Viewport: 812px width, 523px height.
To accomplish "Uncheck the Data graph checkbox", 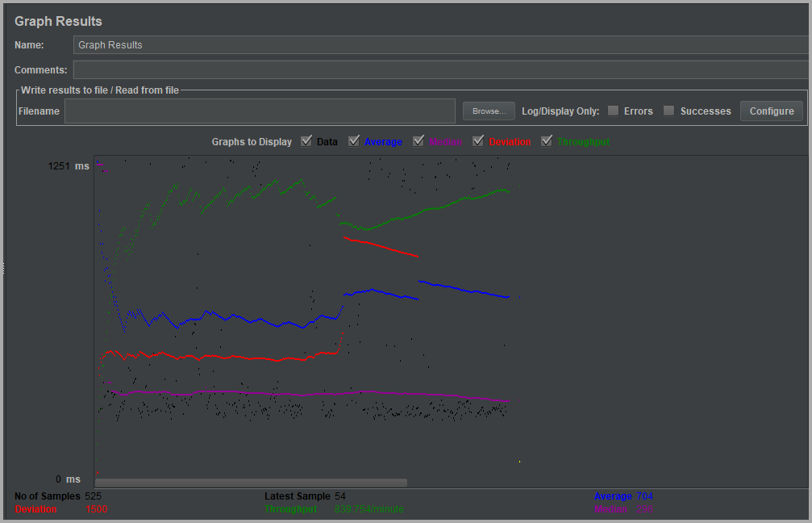I will (x=306, y=141).
